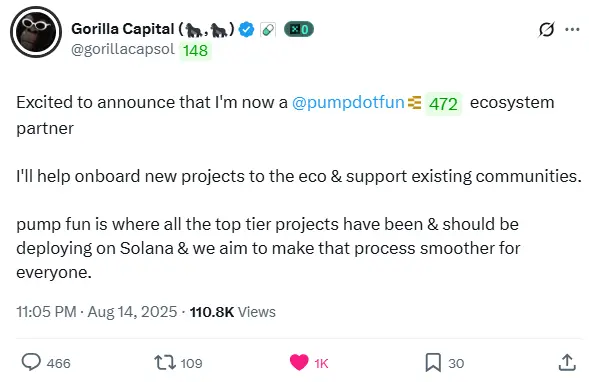Open the three-dot more options menu

(x=572, y=29)
